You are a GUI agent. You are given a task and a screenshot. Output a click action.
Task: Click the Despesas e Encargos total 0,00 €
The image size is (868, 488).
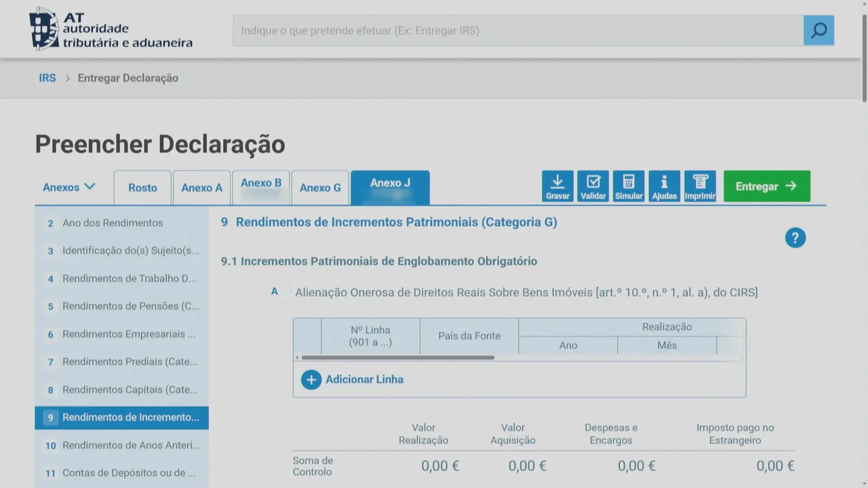click(637, 466)
